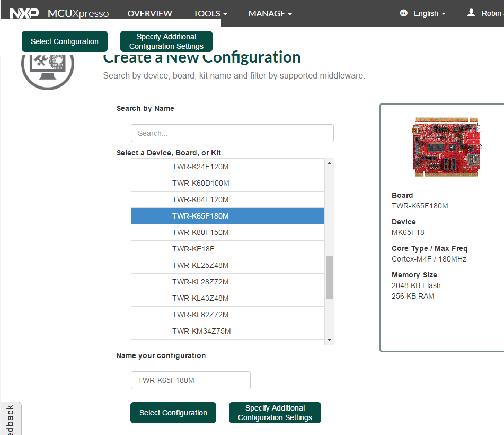Image resolution: width=504 pixels, height=435 pixels.
Task: Click the list scrollbar down arrow
Action: point(329,340)
